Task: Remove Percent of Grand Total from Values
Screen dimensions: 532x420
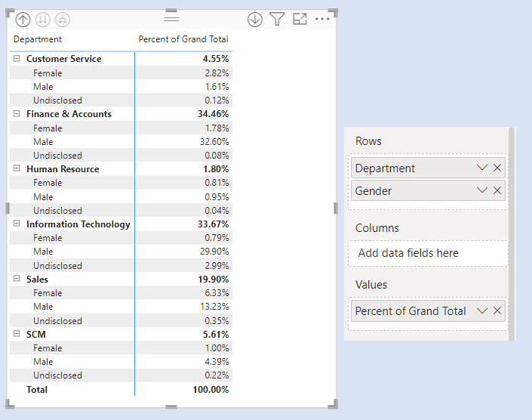Action: [497, 310]
